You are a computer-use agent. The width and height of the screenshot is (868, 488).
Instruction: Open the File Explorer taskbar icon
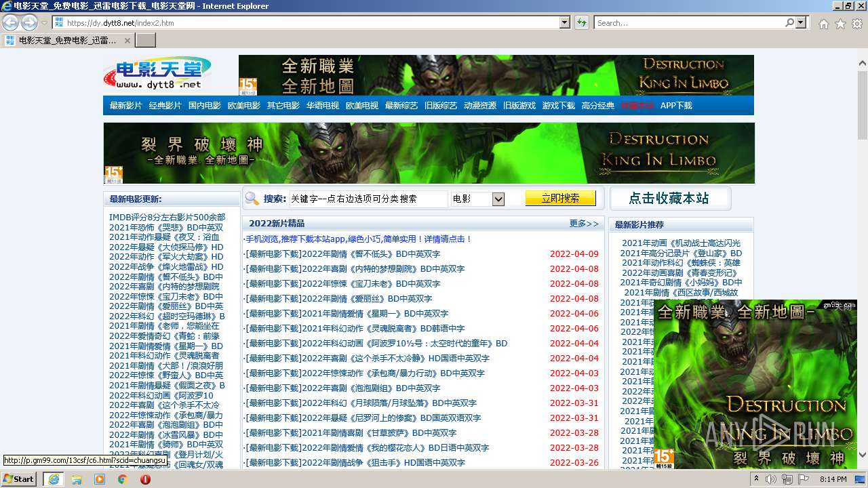77,479
